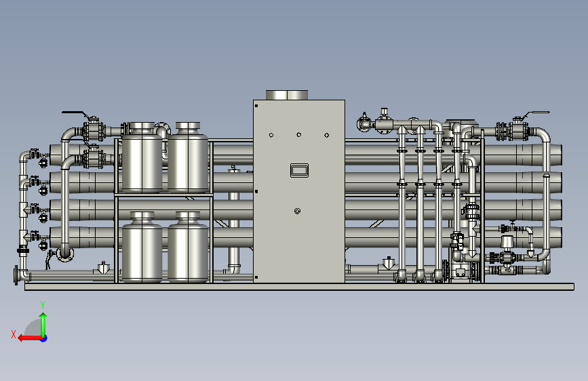Select the large central control cabinet
The height and width of the screenshot is (381, 588).
click(299, 191)
